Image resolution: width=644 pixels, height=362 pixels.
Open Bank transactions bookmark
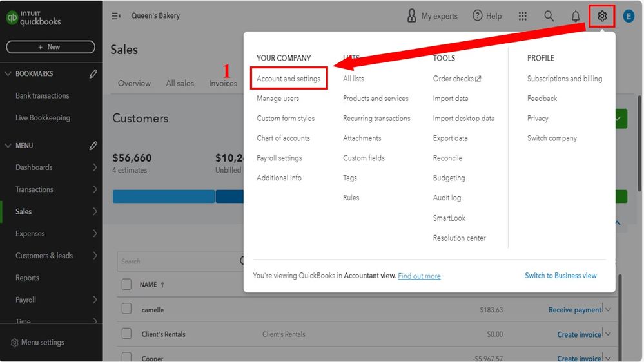[x=43, y=95]
